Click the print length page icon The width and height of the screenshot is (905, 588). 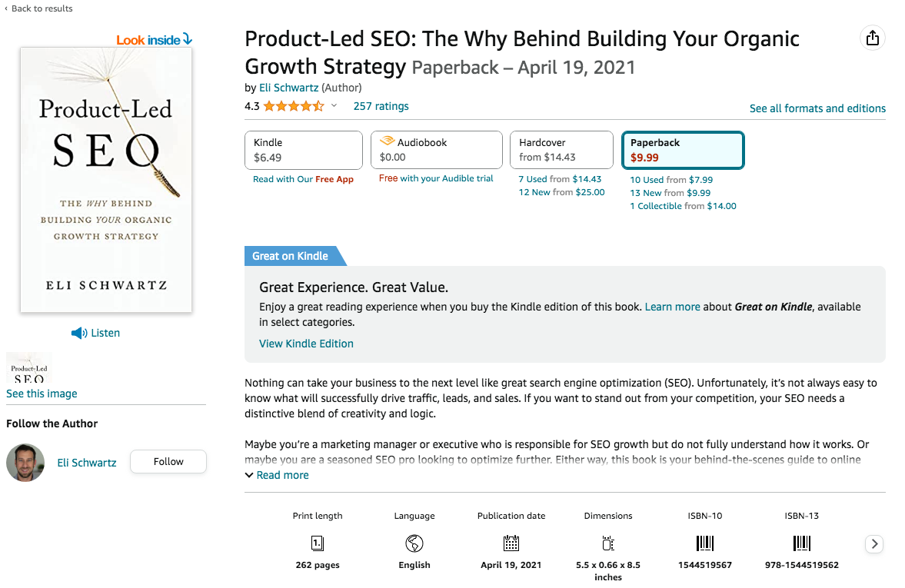(317, 543)
